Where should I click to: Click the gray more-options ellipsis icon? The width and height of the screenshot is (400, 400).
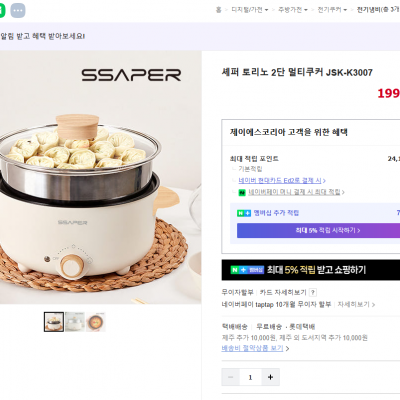pyautogui.click(x=18, y=11)
